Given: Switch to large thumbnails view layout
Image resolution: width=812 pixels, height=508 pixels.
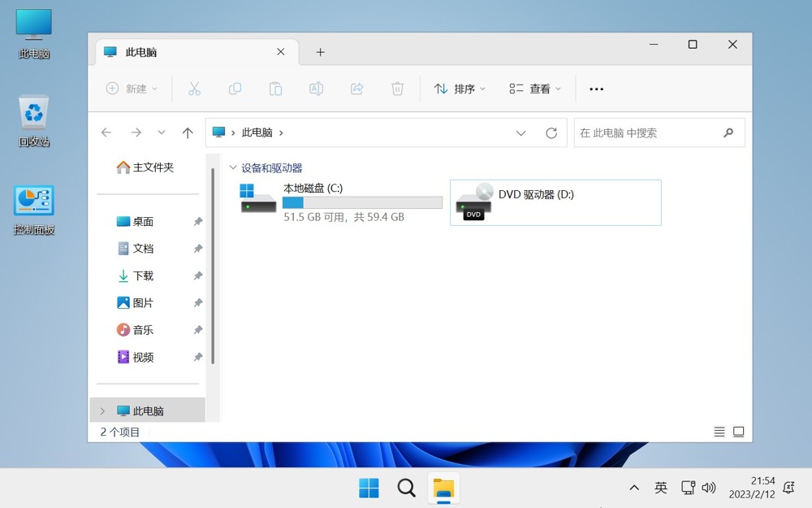Looking at the screenshot, I should click(738, 432).
